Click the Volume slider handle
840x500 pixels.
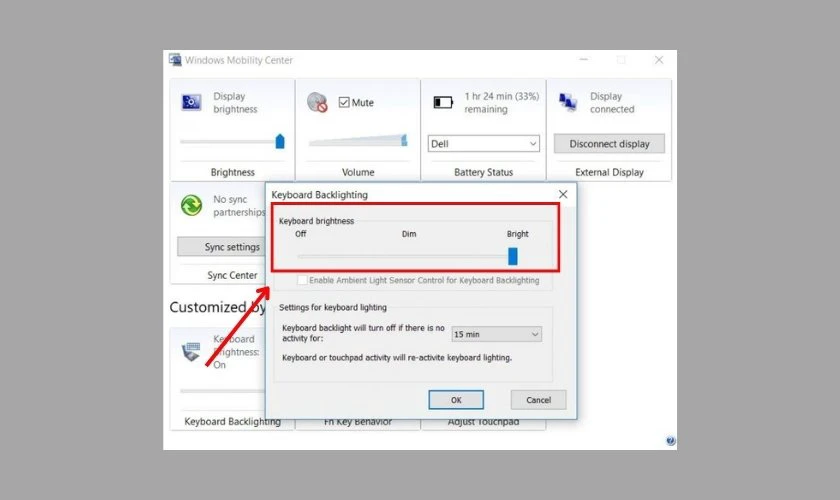pyautogui.click(x=404, y=140)
